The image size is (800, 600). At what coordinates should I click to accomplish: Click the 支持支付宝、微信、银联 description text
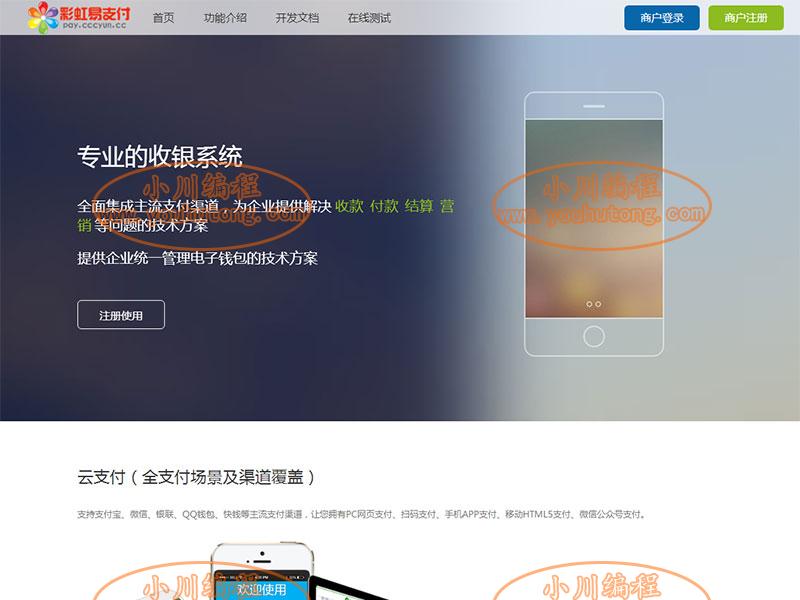(x=362, y=514)
